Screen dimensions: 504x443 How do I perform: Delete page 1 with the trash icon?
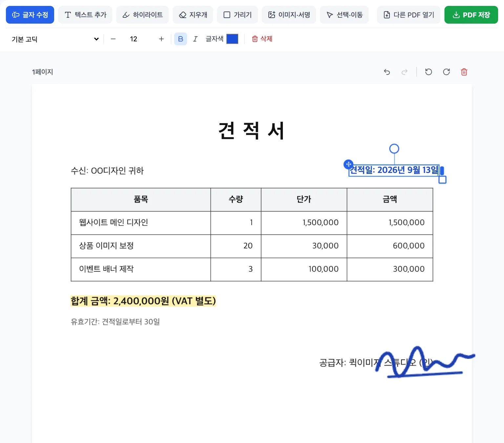pos(464,72)
